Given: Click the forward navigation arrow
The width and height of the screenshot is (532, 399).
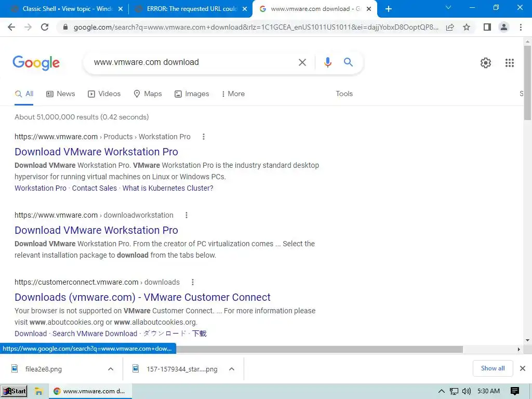Looking at the screenshot, I should 28,27.
